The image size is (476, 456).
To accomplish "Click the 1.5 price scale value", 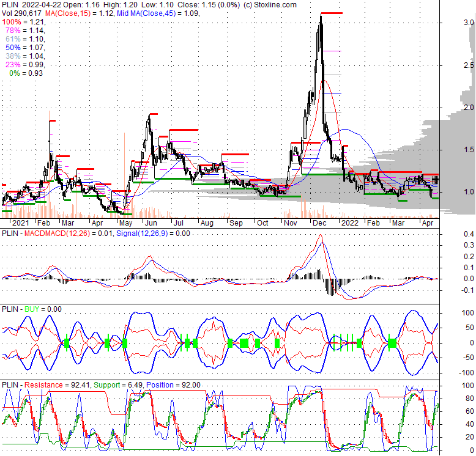I will point(469,150).
